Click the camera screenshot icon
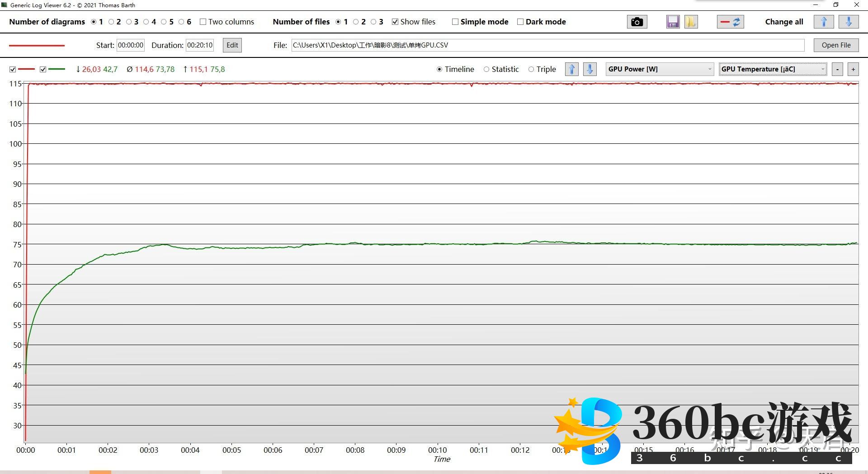 pos(637,22)
